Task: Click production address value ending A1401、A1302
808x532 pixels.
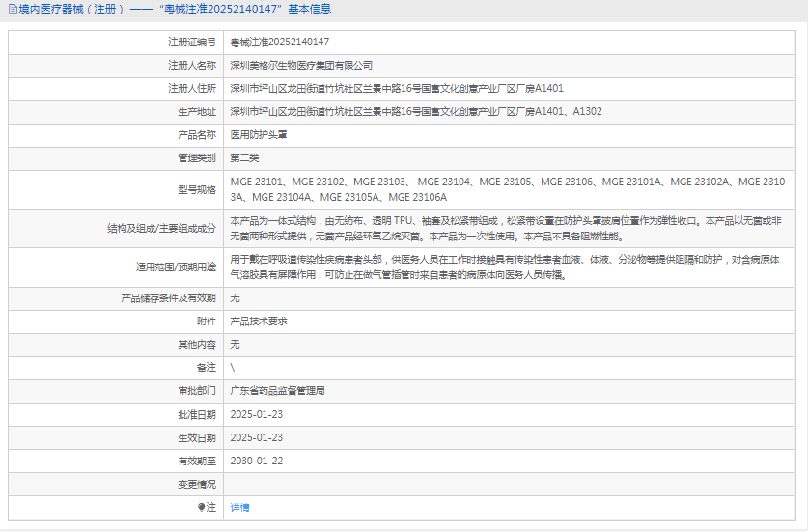Action: coord(416,111)
